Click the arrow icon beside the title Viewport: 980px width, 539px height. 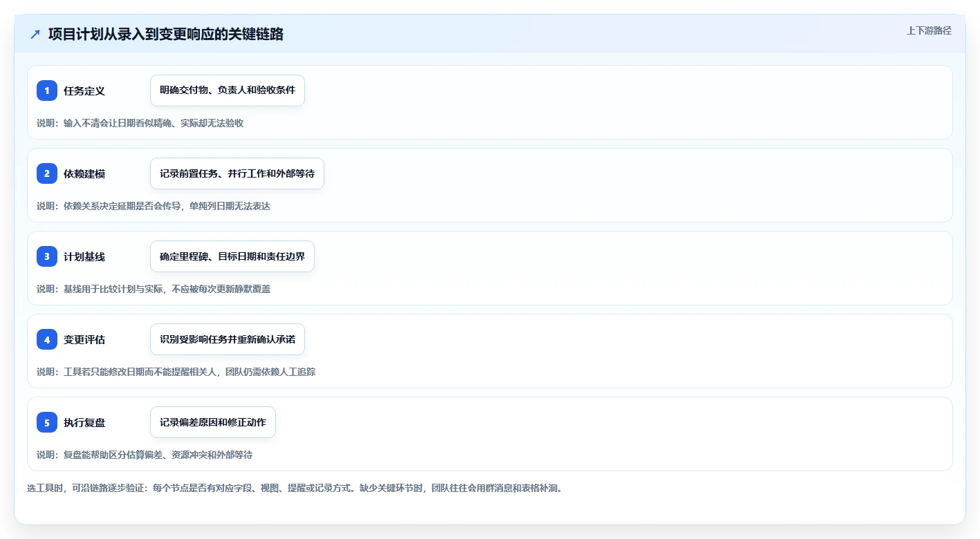(x=35, y=34)
